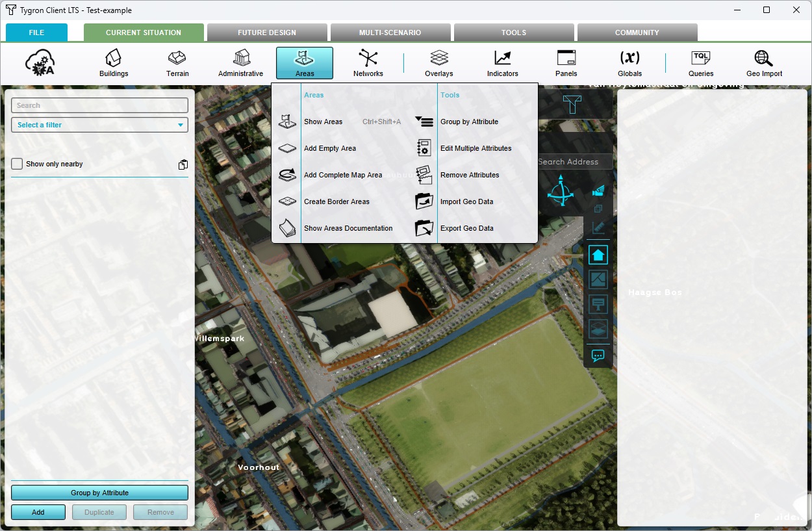Select Import Geo Data menu entry
812x531 pixels.
click(x=466, y=201)
